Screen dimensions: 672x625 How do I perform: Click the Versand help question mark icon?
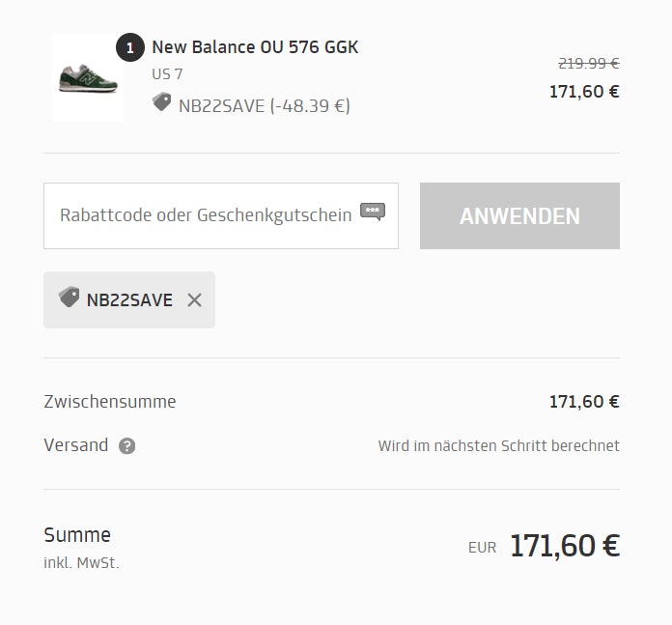pos(126,446)
